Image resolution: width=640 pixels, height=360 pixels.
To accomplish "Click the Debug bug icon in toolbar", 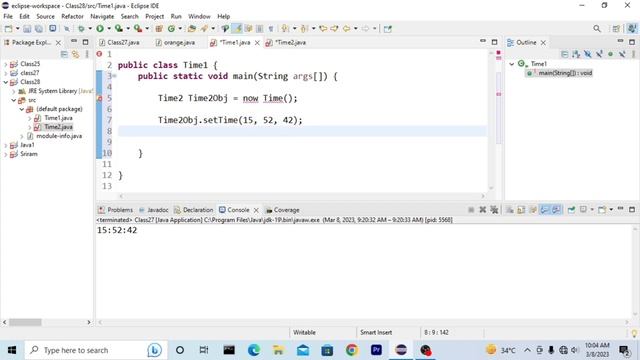I will tap(81, 29).
